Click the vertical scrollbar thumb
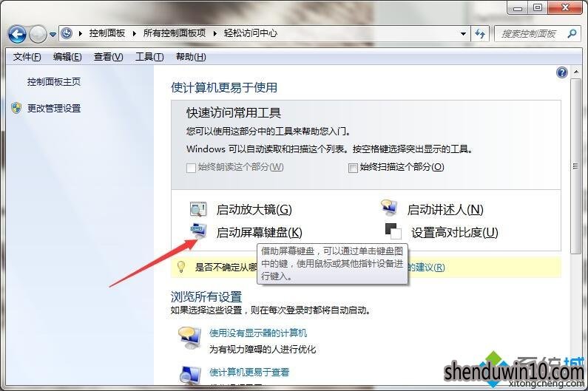 pos(575,166)
